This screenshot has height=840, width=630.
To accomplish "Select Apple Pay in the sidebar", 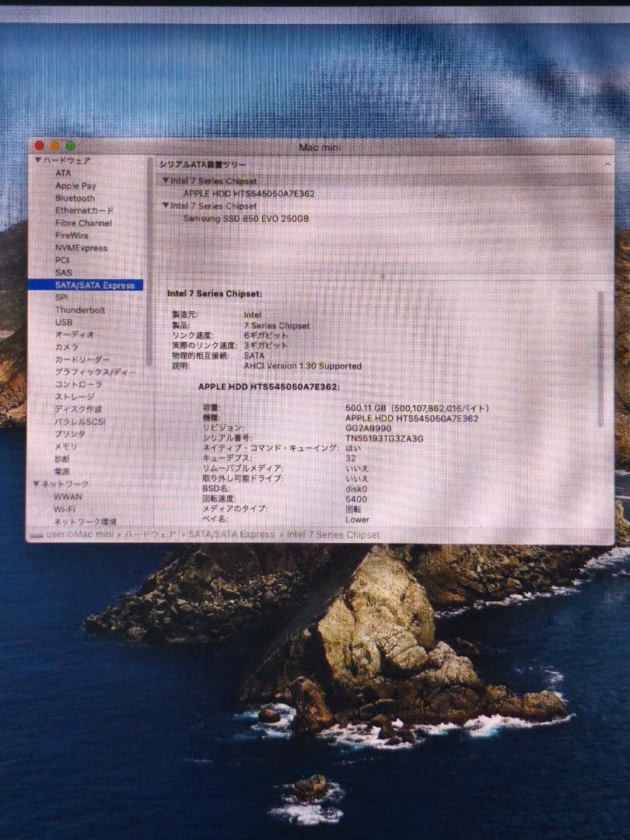I will 75,186.
